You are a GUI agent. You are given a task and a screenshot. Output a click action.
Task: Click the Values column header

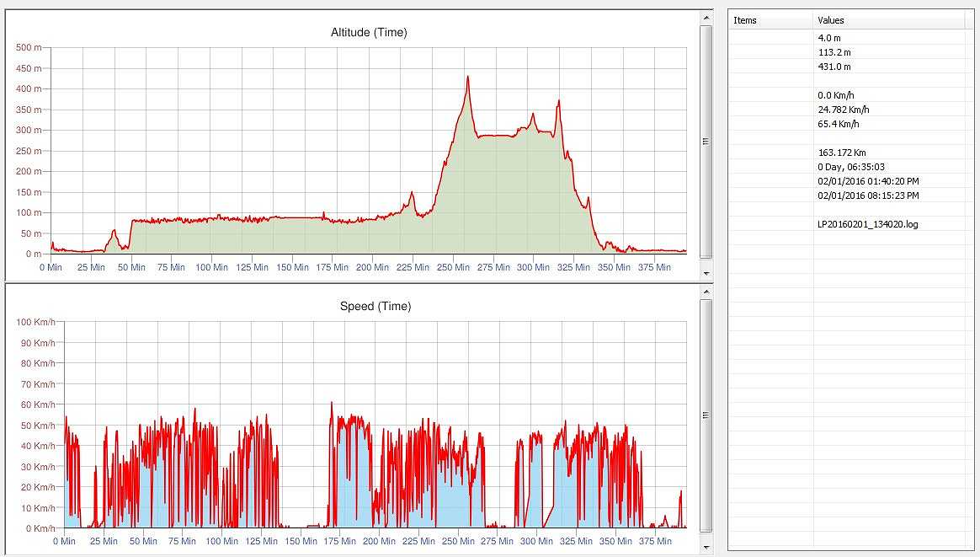pos(890,20)
